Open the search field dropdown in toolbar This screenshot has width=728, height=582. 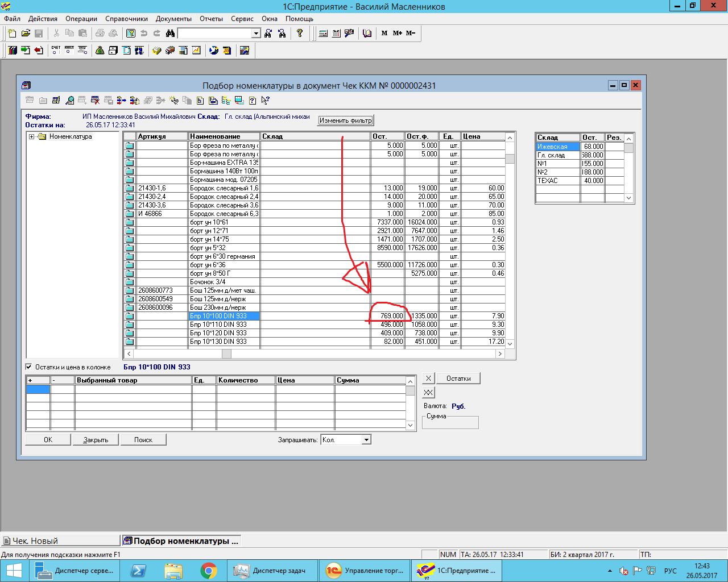pos(256,34)
